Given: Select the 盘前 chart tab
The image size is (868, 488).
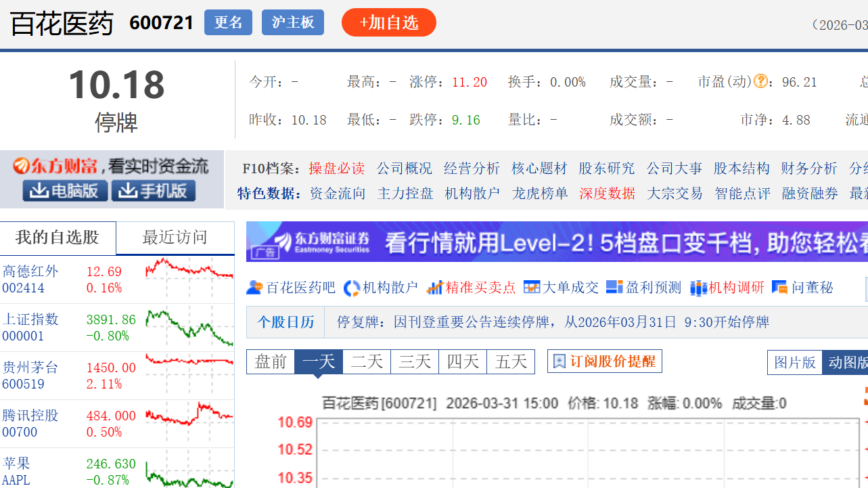Looking at the screenshot, I should [271, 361].
